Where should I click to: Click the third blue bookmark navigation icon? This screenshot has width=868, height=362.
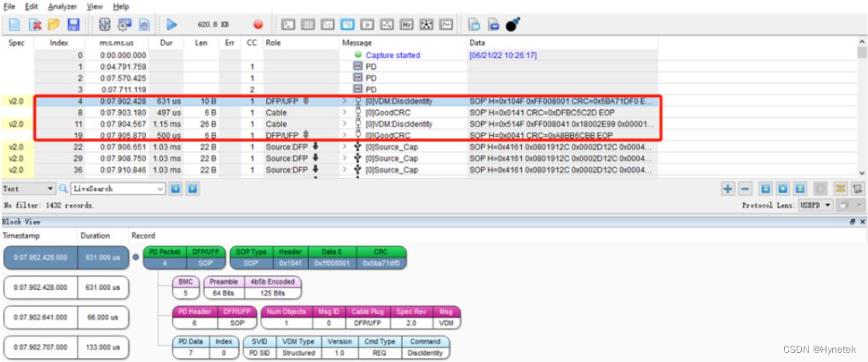pos(801,189)
